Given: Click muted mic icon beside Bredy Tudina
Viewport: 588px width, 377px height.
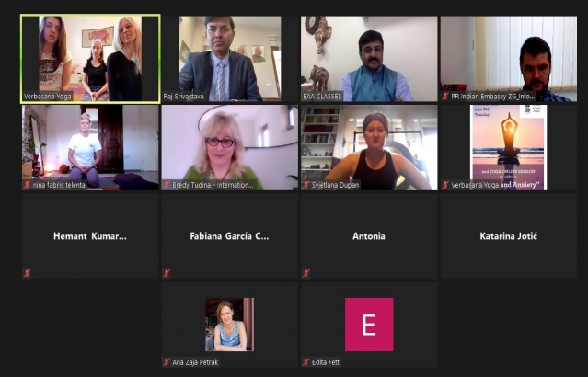Looking at the screenshot, I should [167, 185].
